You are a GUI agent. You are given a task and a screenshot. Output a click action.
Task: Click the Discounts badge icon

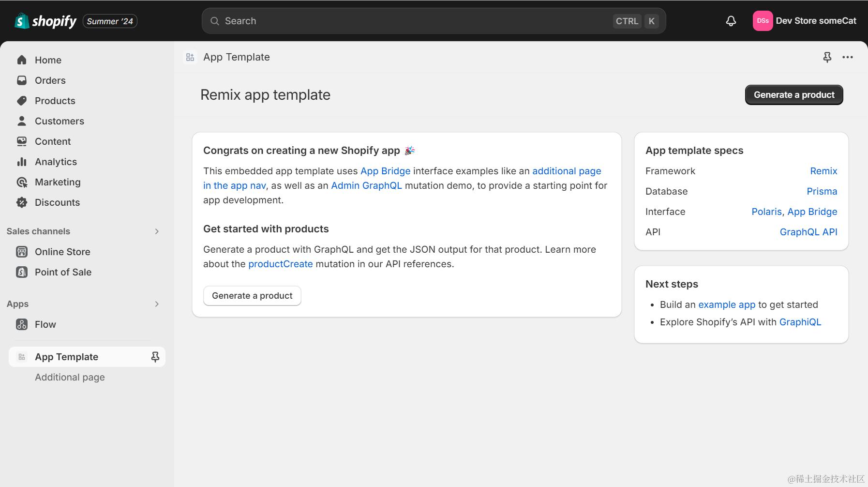pos(22,202)
